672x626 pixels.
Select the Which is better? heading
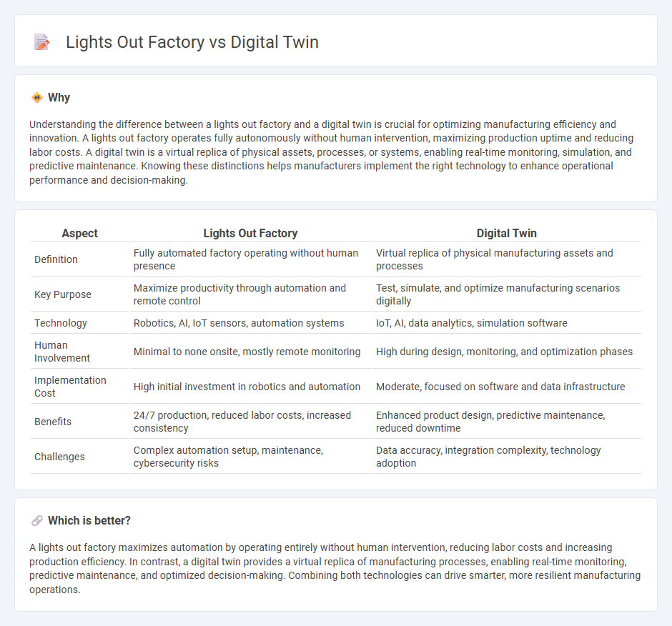pos(89,521)
